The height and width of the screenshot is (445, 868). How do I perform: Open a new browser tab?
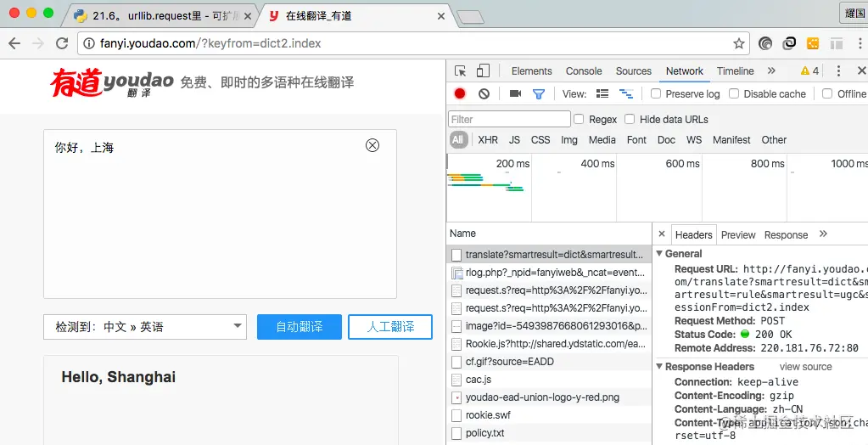click(x=470, y=17)
